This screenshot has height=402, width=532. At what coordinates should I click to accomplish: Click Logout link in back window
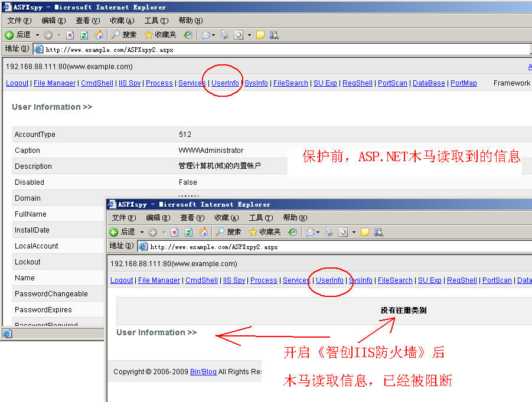(x=17, y=83)
